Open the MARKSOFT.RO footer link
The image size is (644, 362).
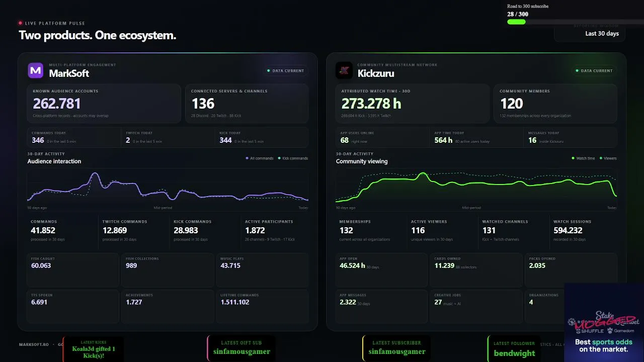pyautogui.click(x=34, y=344)
